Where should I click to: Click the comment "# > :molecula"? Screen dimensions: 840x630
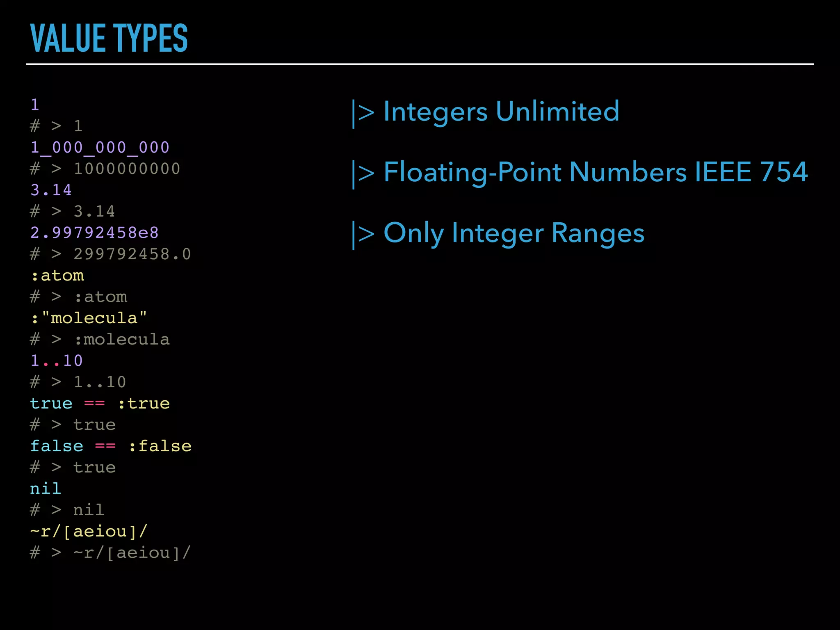click(100, 339)
